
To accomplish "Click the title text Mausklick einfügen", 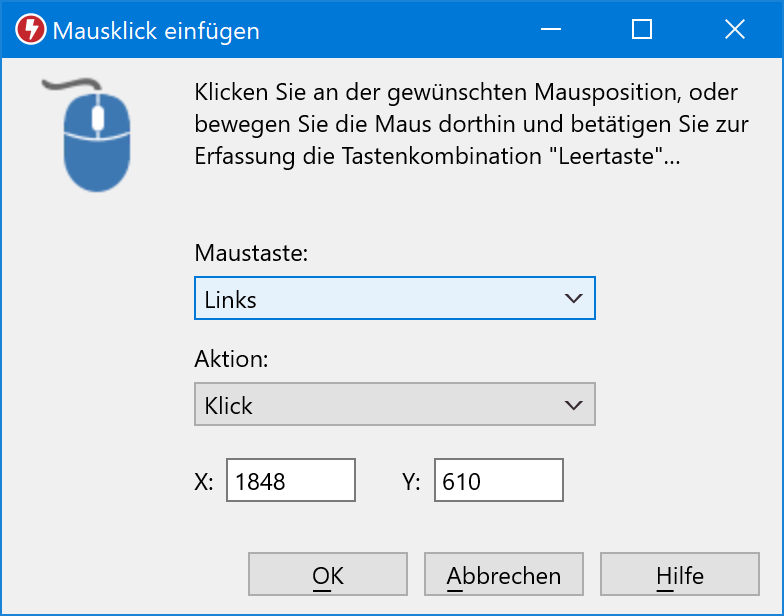I will (156, 31).
